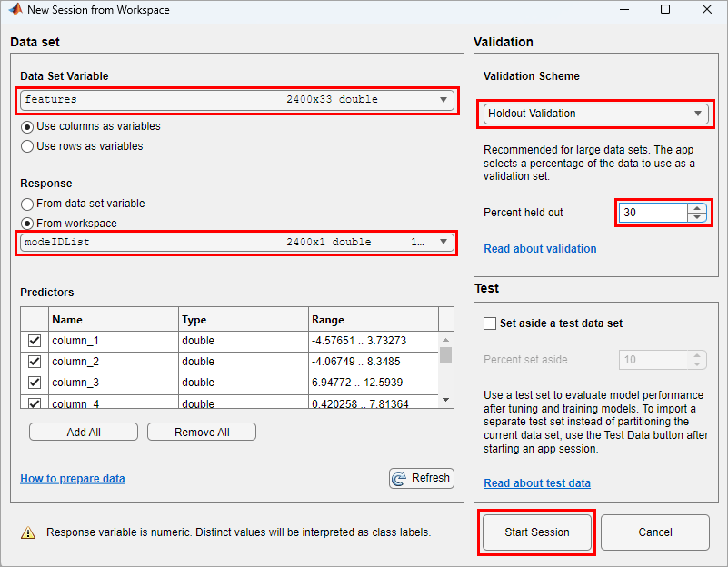Image resolution: width=728 pixels, height=567 pixels.
Task: Click the Refresh button with arrows icon
Action: click(421, 478)
